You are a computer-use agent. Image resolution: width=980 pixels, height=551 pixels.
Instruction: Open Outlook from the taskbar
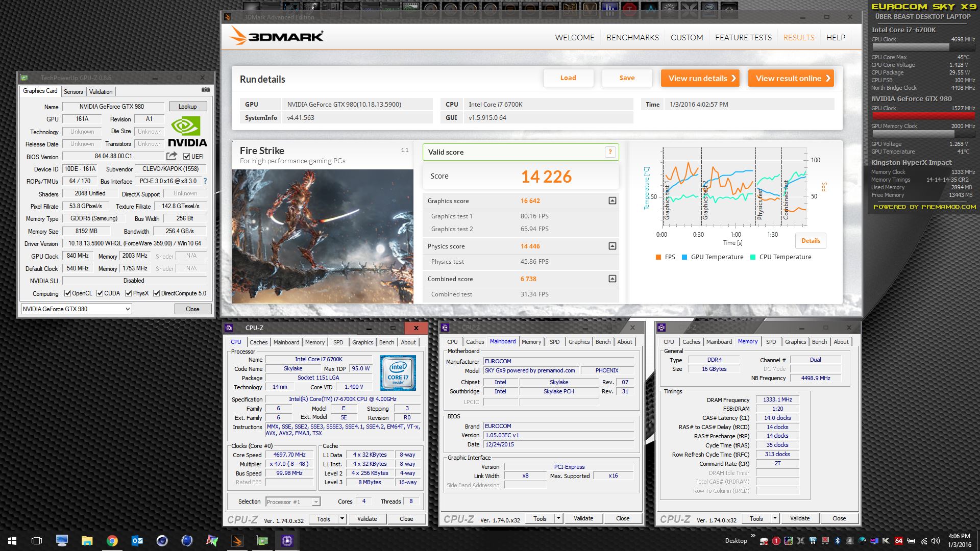coord(137,541)
